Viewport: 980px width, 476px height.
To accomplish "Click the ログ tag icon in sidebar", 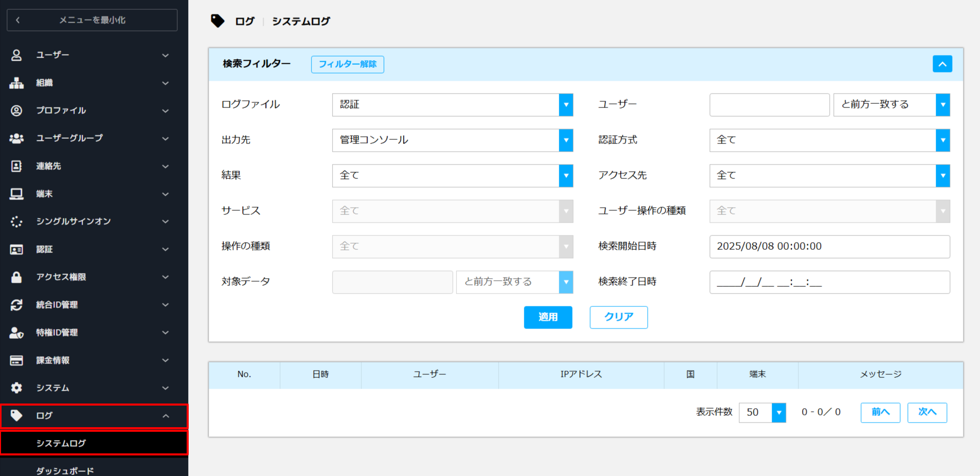I will 16,416.
